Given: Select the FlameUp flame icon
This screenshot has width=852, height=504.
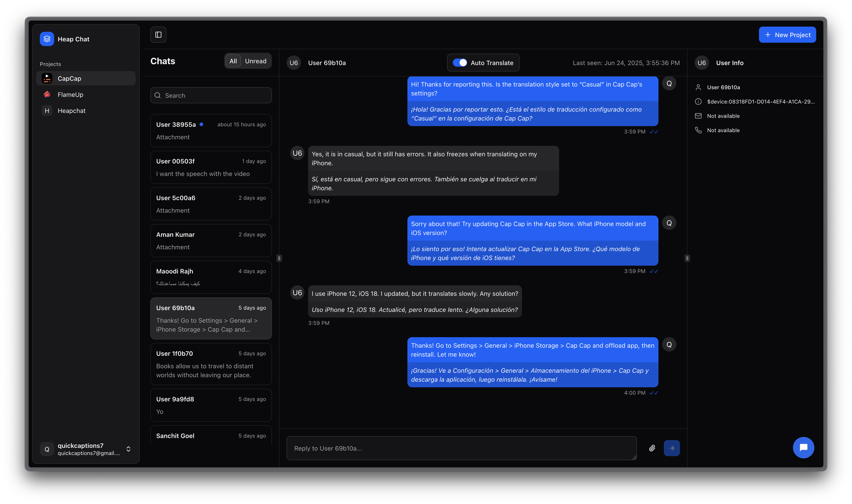Looking at the screenshot, I should click(x=47, y=94).
